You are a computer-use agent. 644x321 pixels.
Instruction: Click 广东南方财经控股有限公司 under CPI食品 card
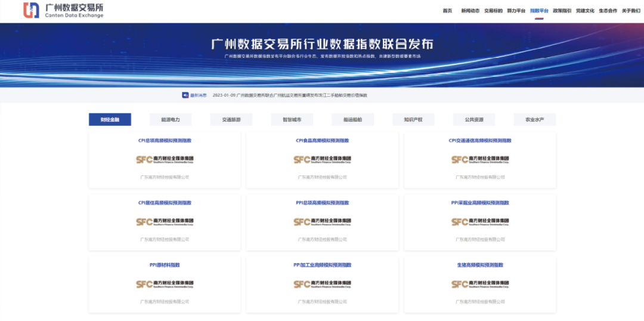pyautogui.click(x=323, y=177)
